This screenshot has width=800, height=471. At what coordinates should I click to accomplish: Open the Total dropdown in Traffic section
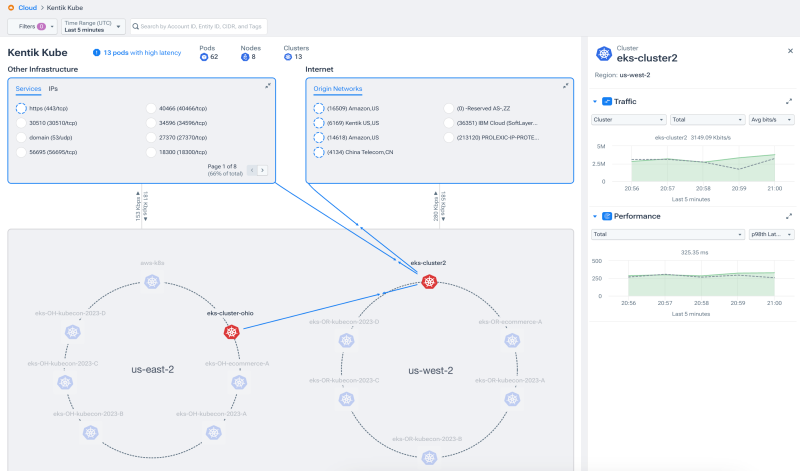[708, 119]
